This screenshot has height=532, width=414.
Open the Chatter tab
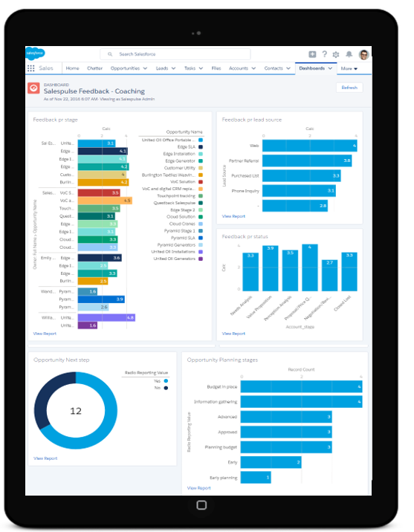[94, 68]
